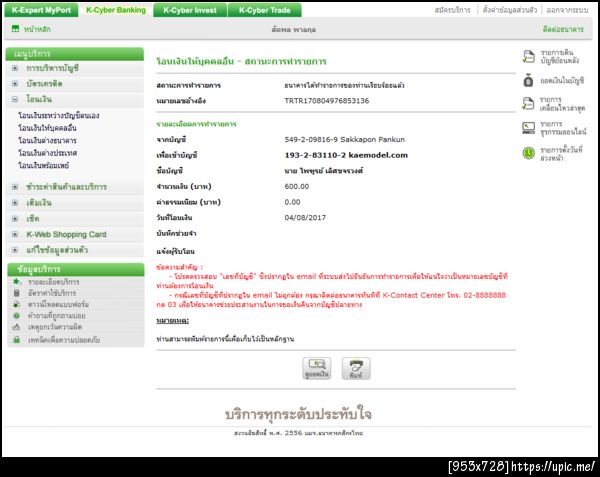Click the อัตราค่าใช้บริการ calculator icon
600x477 pixels.
16,293
